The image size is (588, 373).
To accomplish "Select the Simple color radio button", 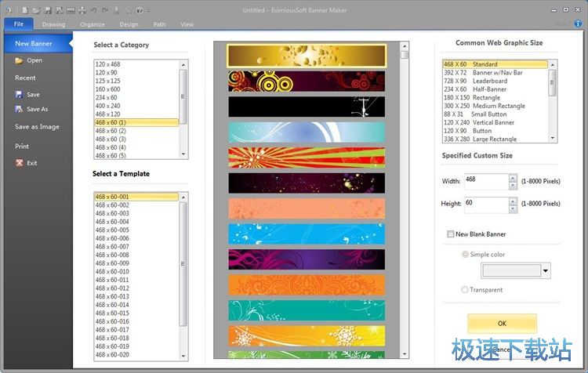I will click(x=465, y=254).
